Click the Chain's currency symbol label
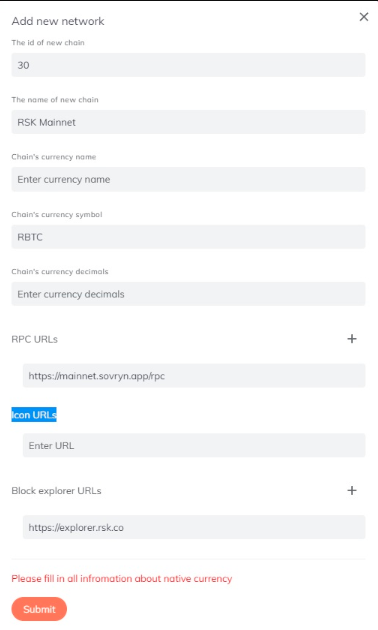The image size is (378, 630). pyautogui.click(x=57, y=215)
